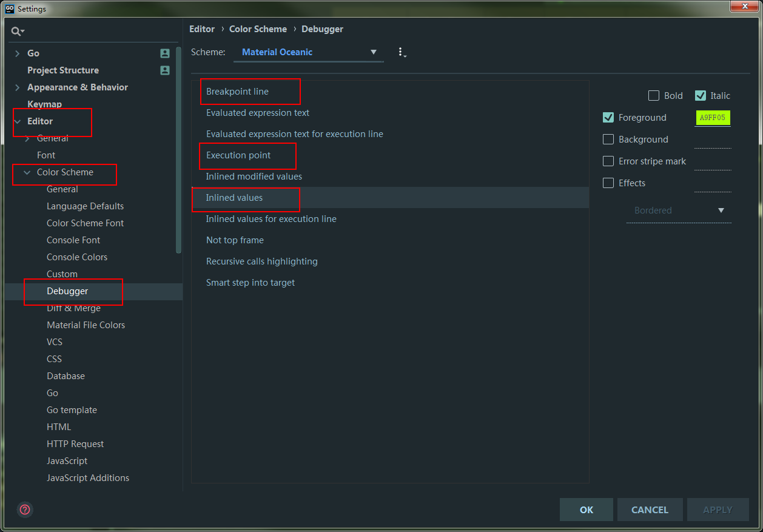Expand the Go settings section
This screenshot has height=532, width=763.
tap(16, 53)
